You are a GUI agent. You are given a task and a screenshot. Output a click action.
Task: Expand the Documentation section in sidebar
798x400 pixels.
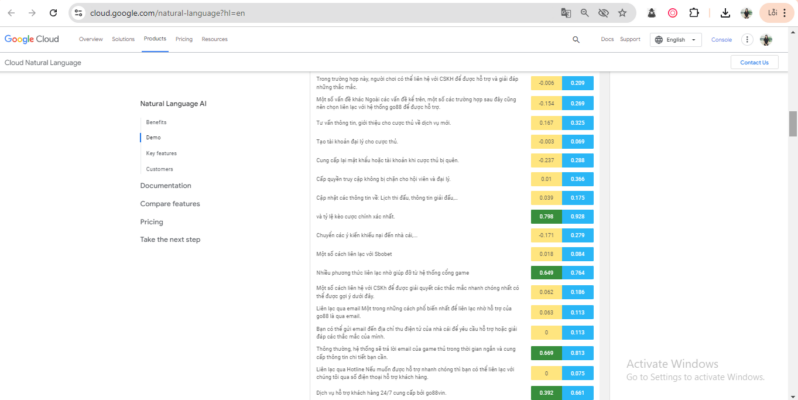pos(165,186)
